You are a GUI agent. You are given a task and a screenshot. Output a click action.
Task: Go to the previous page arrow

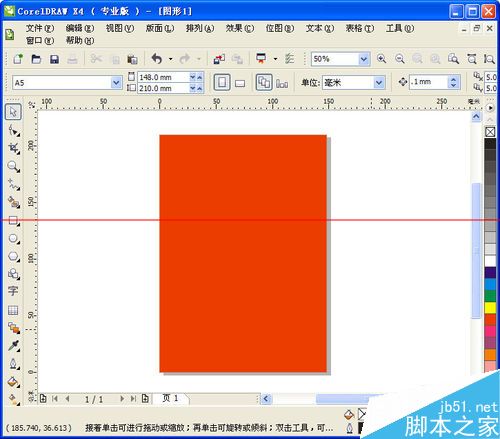(68, 399)
